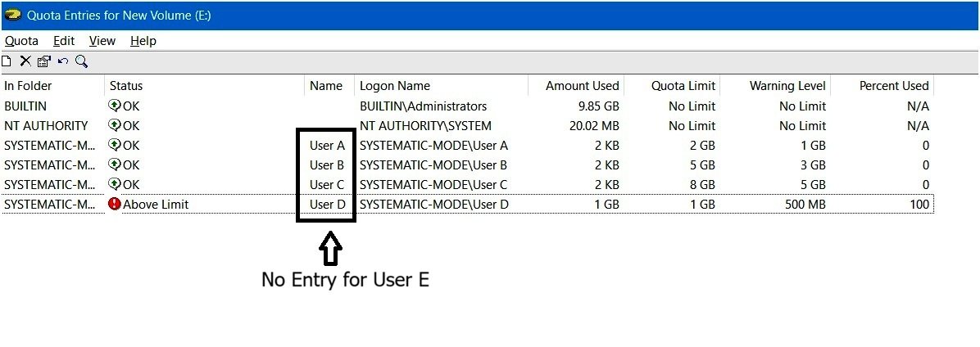980x347 pixels.
Task: Click SYSTEMATIC-MODE\User B logon name
Action: tap(433, 165)
